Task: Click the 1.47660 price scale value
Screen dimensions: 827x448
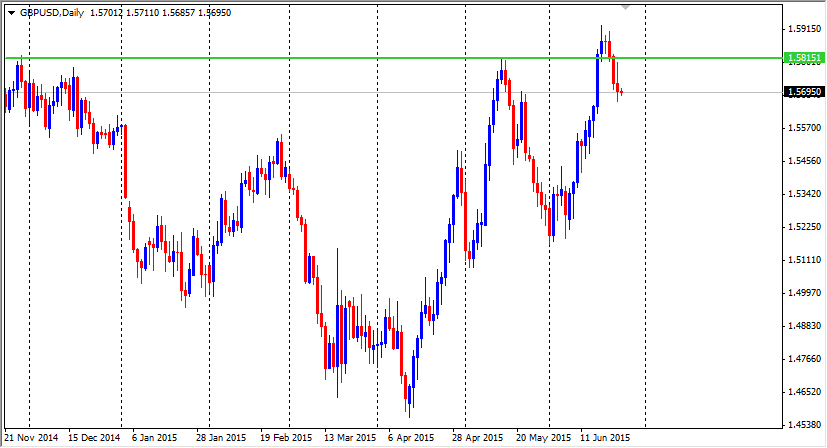Action: (805, 359)
